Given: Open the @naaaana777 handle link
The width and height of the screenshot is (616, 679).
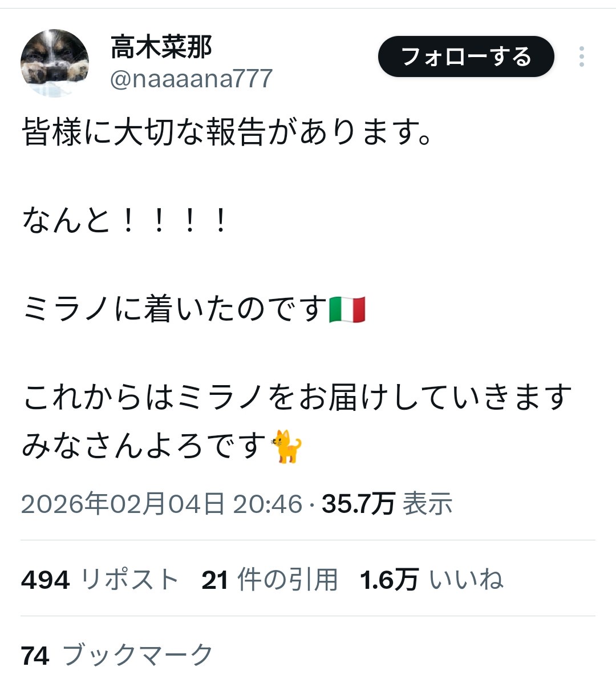Looking at the screenshot, I should (191, 79).
